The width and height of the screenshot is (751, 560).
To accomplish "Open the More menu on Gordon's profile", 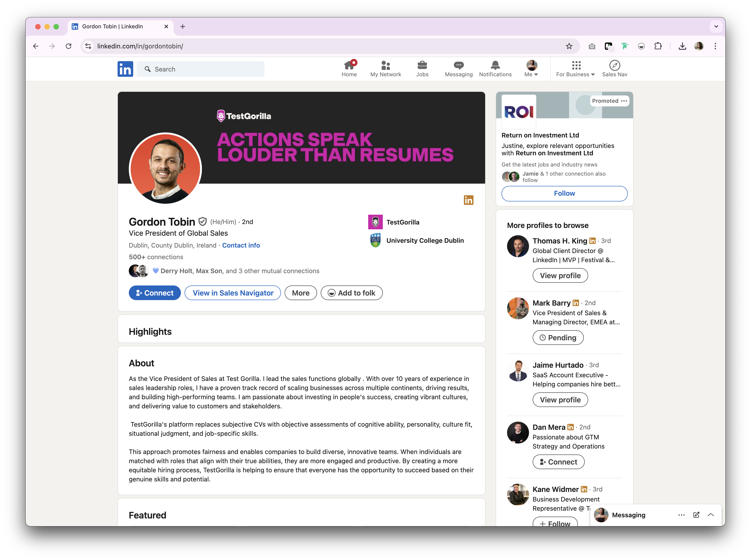I will [x=300, y=293].
